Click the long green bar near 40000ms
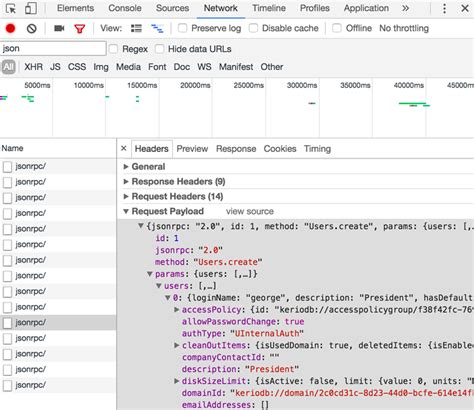 click(x=412, y=103)
